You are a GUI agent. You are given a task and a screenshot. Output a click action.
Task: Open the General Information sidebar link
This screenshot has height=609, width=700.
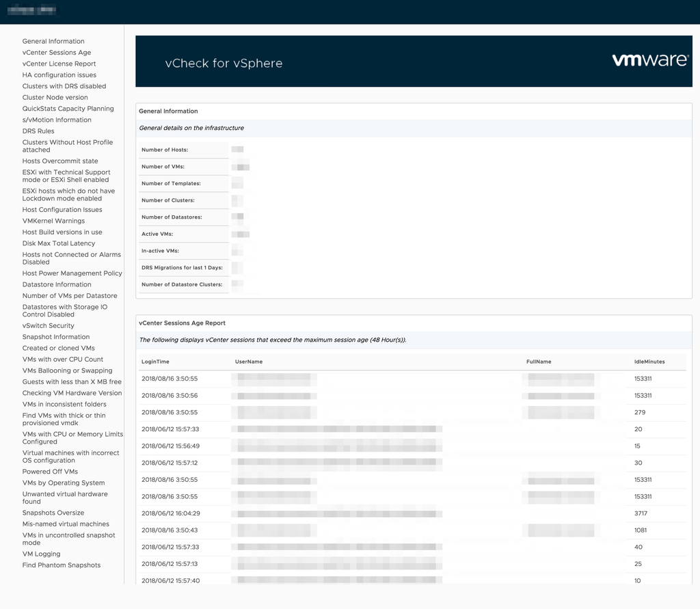(53, 41)
